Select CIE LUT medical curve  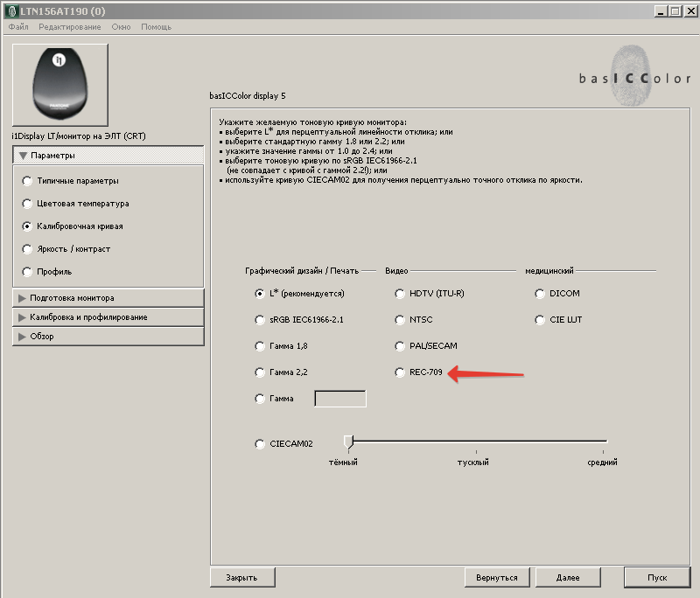coord(540,320)
